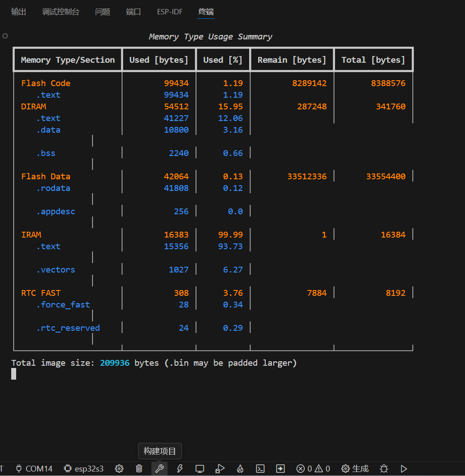Viewport: 465px width, 476px height.
Task: Click the .force_fast section label
Action: pyautogui.click(x=63, y=305)
